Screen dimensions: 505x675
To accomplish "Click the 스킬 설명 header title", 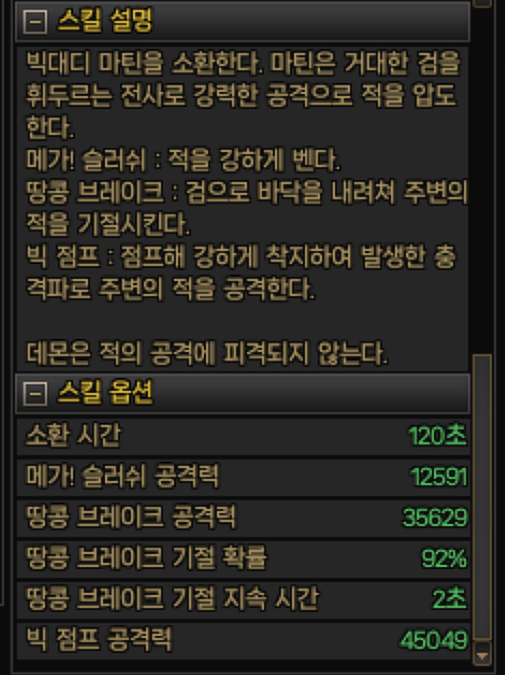I will click(x=105, y=20).
